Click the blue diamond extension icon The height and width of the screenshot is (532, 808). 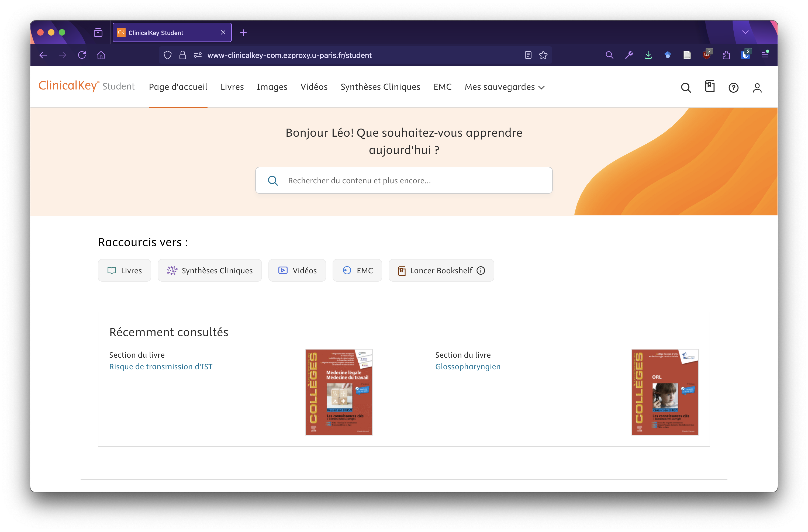[x=667, y=55]
